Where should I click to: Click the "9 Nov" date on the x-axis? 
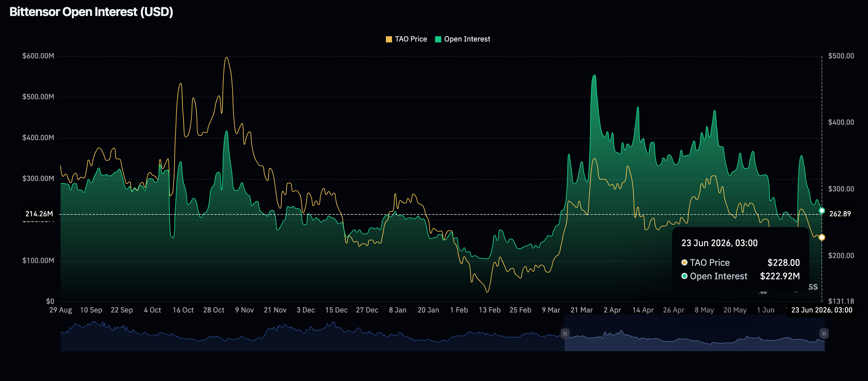pos(244,310)
